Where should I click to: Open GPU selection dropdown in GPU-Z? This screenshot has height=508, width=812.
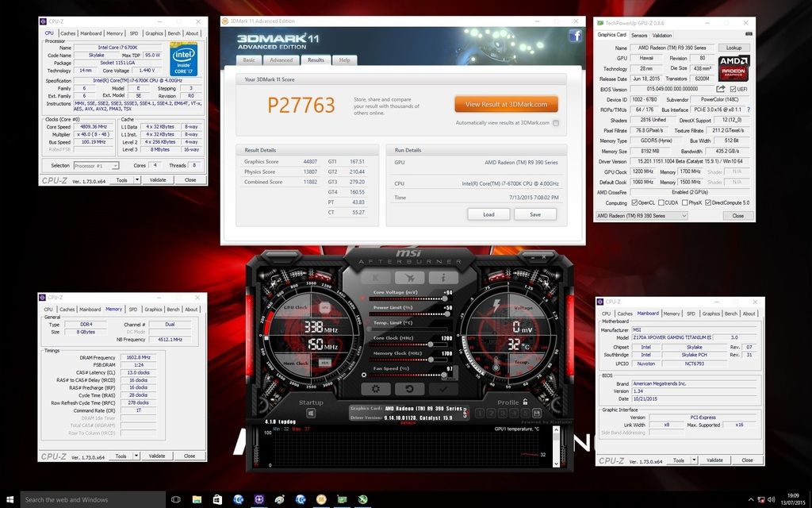[x=642, y=216]
